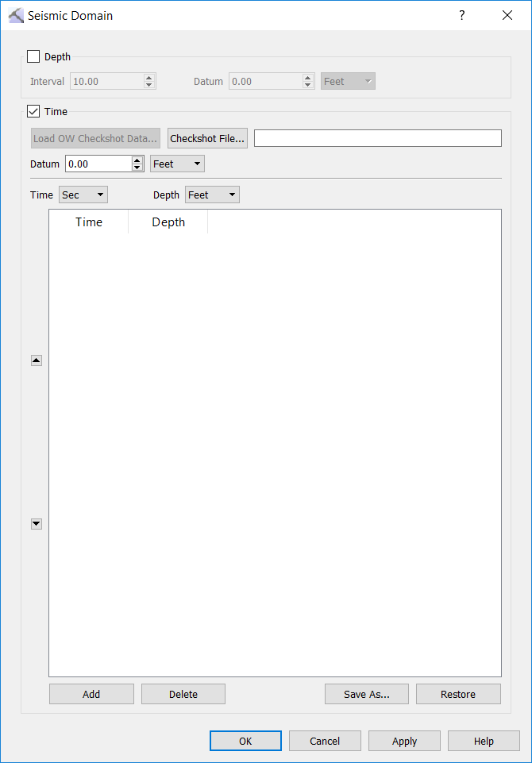Viewport: 532px width, 763px height.
Task: Decrease Time Datum value with down arrow
Action: pos(137,168)
